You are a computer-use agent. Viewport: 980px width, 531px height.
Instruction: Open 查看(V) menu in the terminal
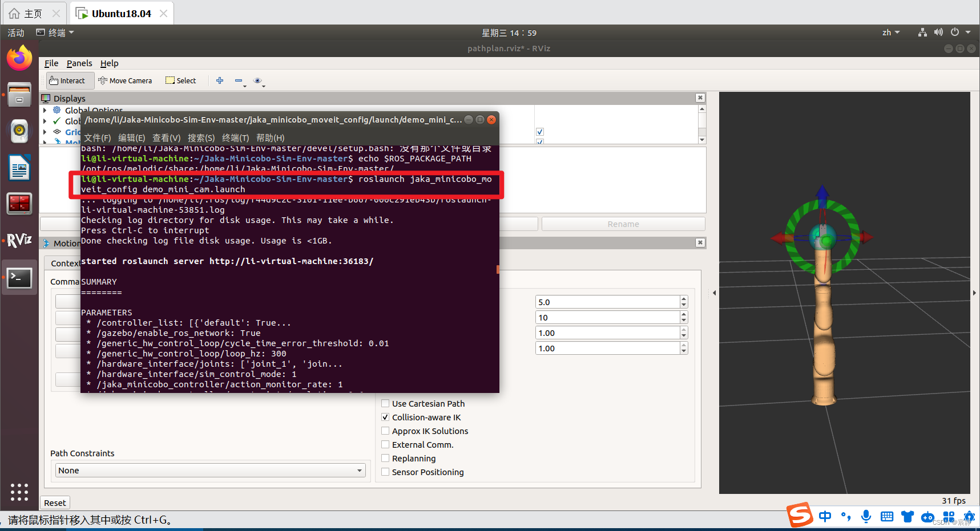pos(166,137)
